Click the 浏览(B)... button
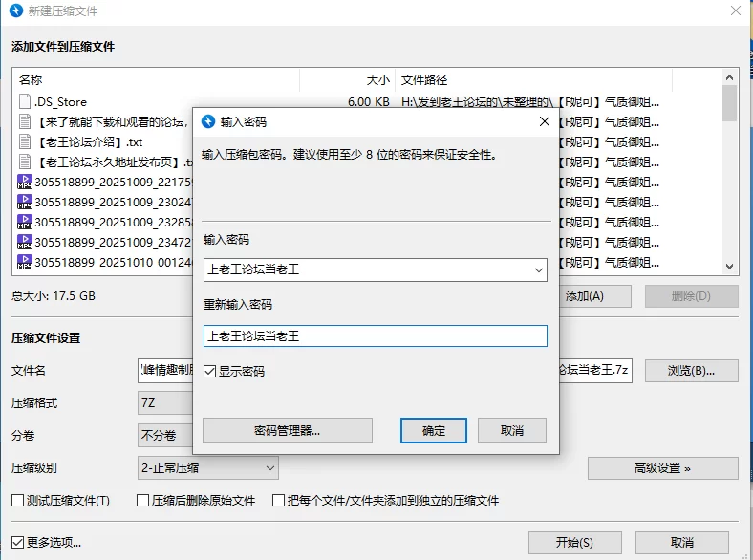 (692, 371)
